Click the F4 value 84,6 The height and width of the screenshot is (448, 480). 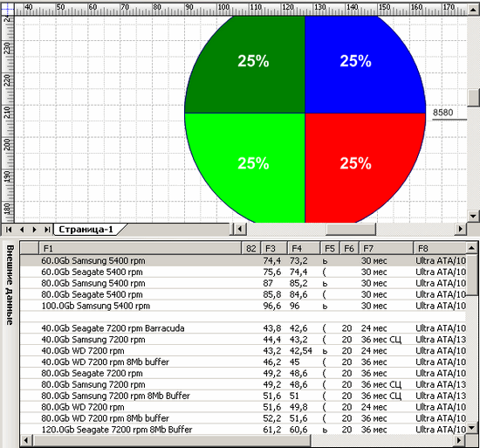[298, 294]
